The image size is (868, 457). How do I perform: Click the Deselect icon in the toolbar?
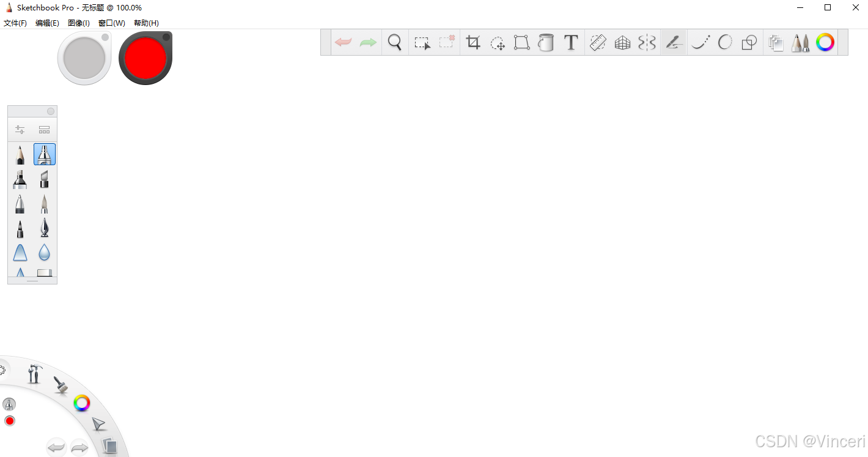click(447, 42)
